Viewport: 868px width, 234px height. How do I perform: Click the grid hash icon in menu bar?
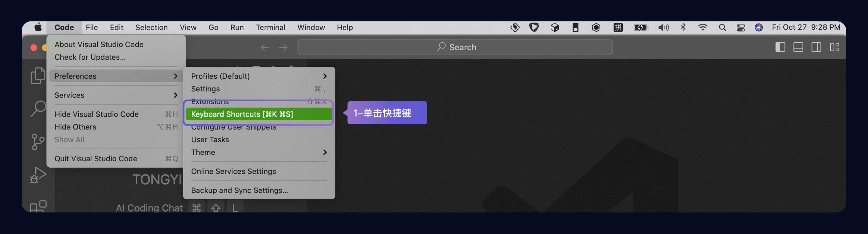coord(618,28)
